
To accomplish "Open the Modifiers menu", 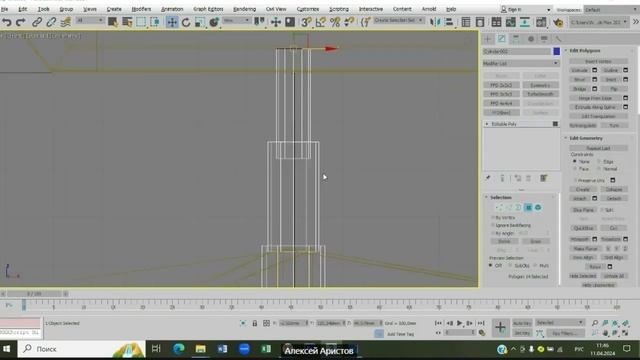I will 141,9.
